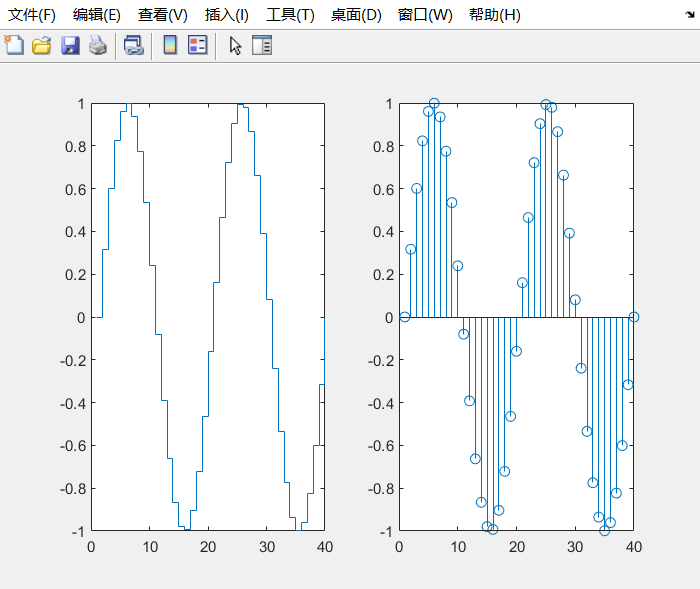The width and height of the screenshot is (700, 589).
Task: Select the left stairs plot axes
Action: (x=208, y=317)
